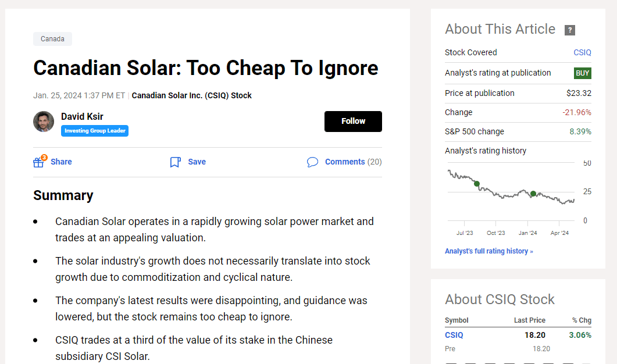Viewport: 617px width, 364px height.
Task: Click the green BUY rating badge
Action: (x=582, y=73)
